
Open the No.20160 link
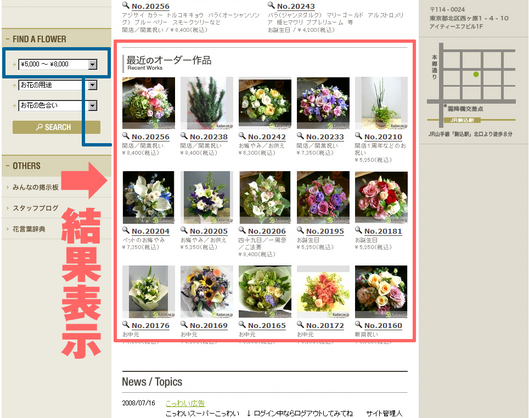[x=383, y=326]
